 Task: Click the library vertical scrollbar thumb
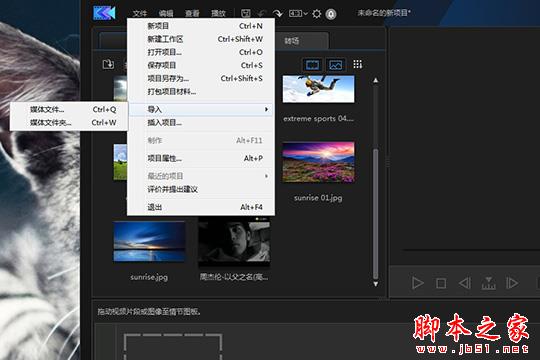click(x=375, y=214)
